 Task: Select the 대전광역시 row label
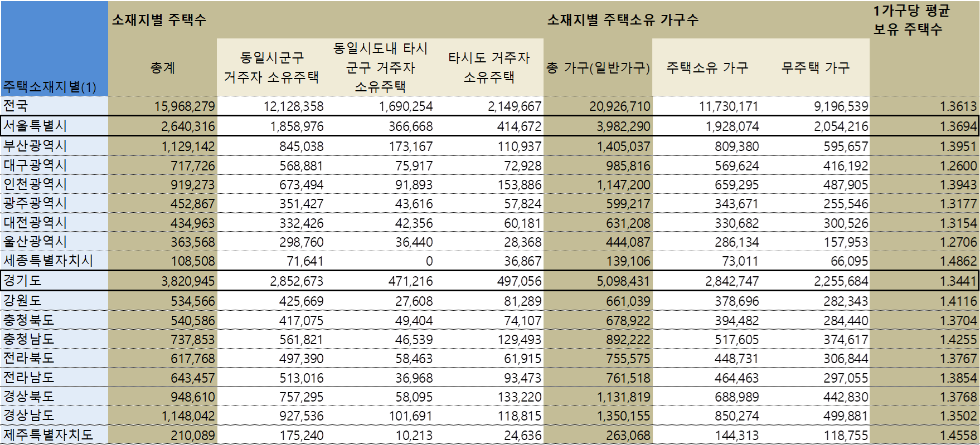pos(54,223)
